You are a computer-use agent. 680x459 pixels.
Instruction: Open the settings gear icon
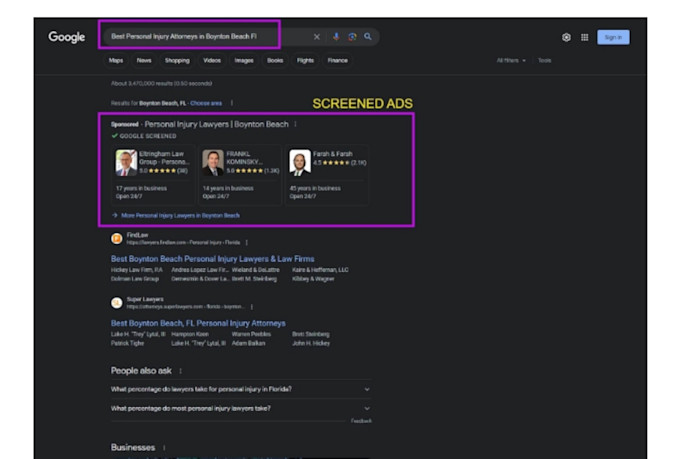click(566, 37)
